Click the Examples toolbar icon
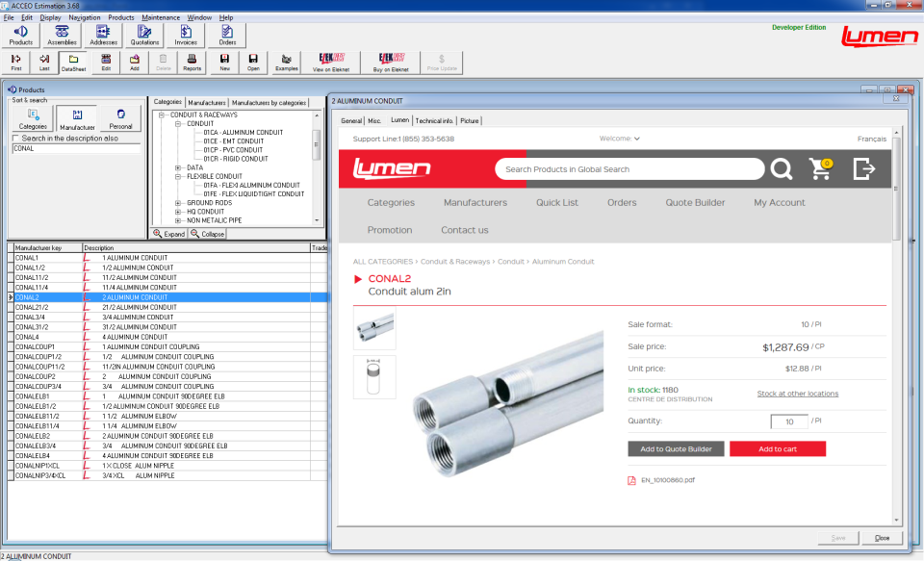 coord(285,61)
